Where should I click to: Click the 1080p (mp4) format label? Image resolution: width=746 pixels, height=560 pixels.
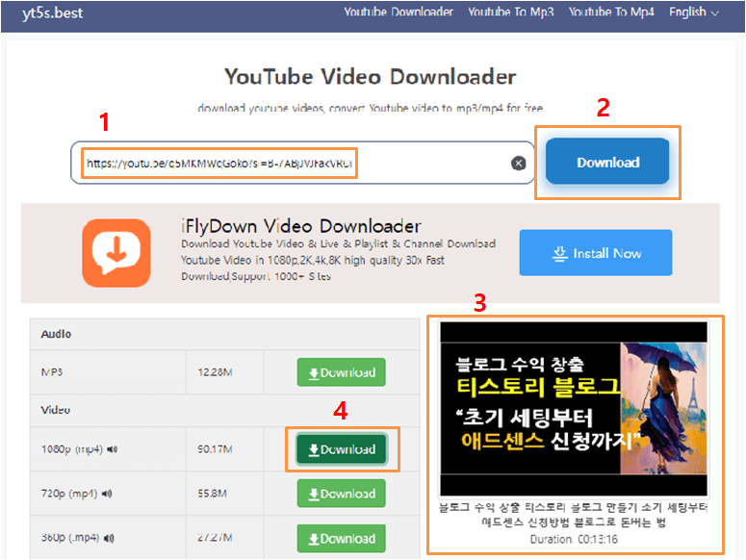coord(72,449)
